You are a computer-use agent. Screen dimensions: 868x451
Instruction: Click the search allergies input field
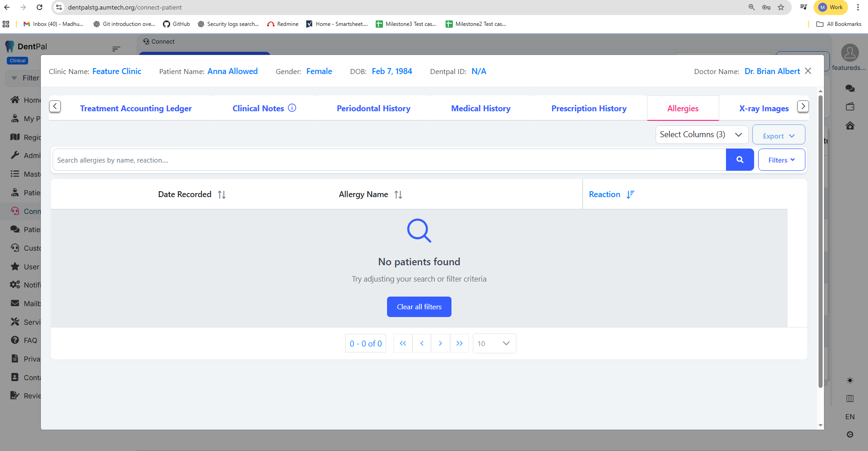pos(389,160)
